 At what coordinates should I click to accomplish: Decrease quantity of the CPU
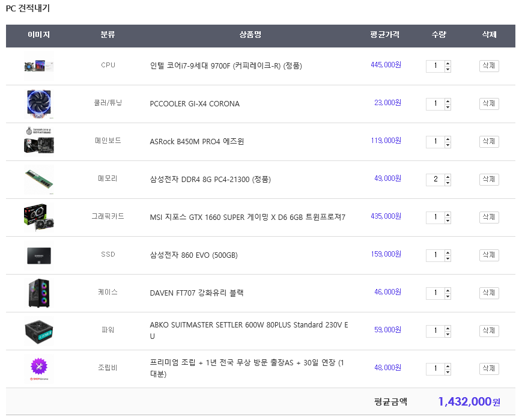click(448, 69)
